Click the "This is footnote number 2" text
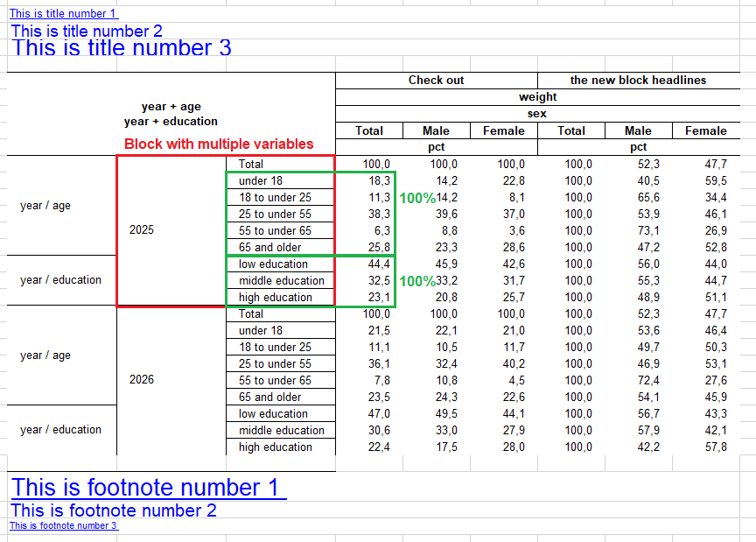The width and height of the screenshot is (756, 542). (113, 510)
